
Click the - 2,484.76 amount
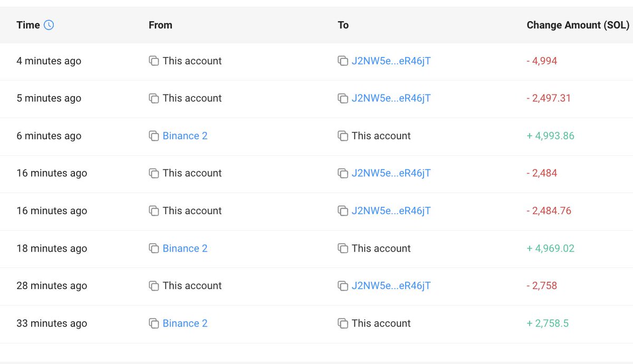pyautogui.click(x=549, y=211)
